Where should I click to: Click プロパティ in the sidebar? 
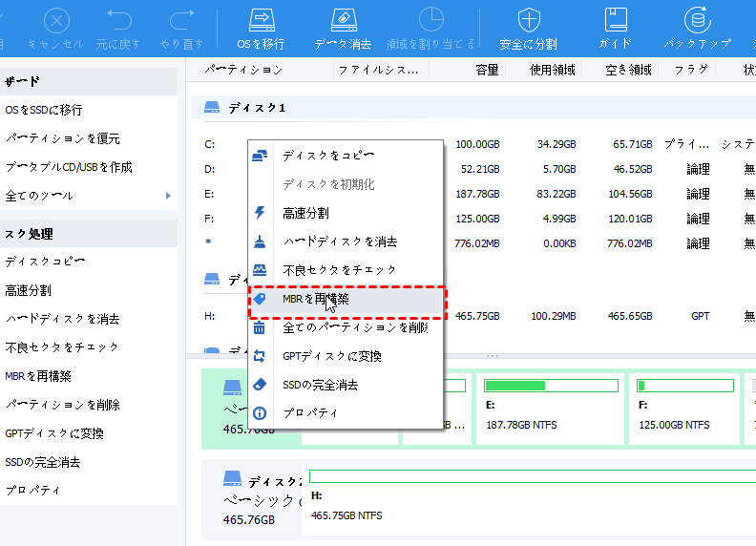[x=32, y=491]
